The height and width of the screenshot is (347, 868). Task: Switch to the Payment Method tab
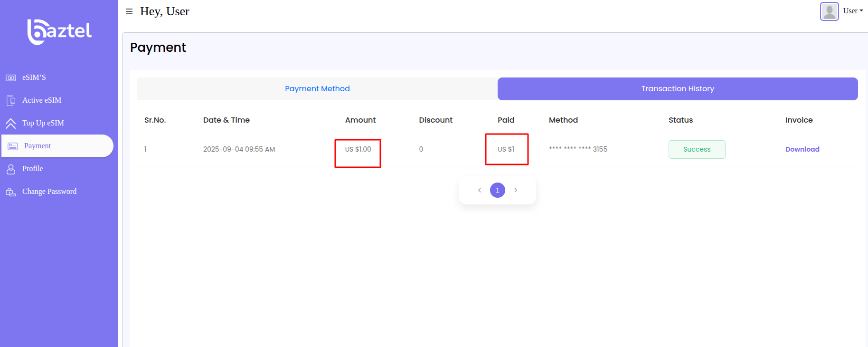(x=317, y=89)
